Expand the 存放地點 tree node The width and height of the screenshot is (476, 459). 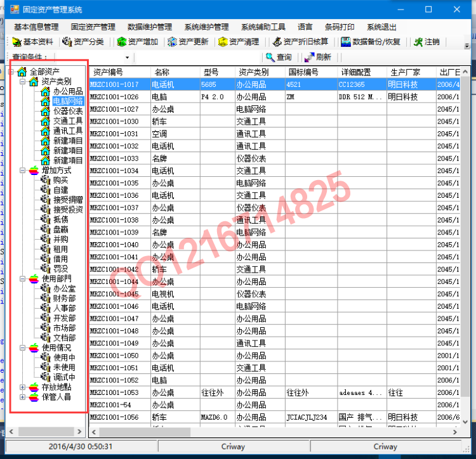[x=22, y=387]
